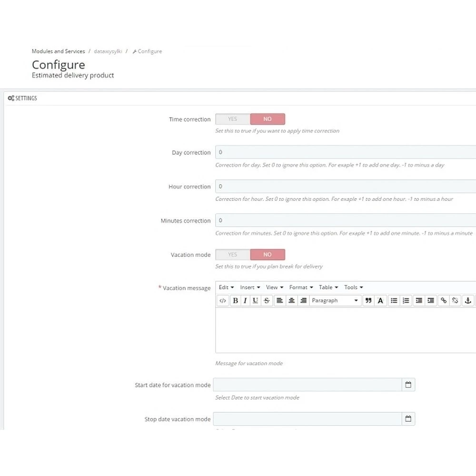This screenshot has width=476, height=476.
Task: Click the stop date vacation mode field
Action: tap(307, 418)
